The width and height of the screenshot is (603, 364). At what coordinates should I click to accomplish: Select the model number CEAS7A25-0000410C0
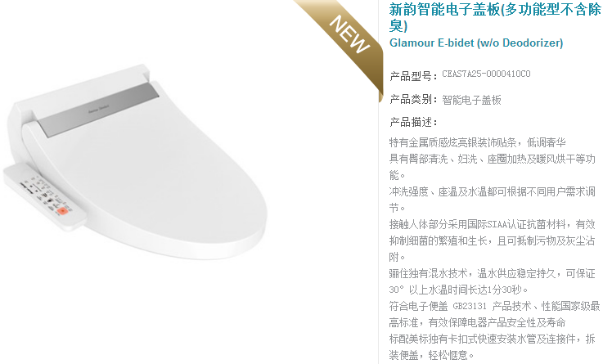click(486, 74)
